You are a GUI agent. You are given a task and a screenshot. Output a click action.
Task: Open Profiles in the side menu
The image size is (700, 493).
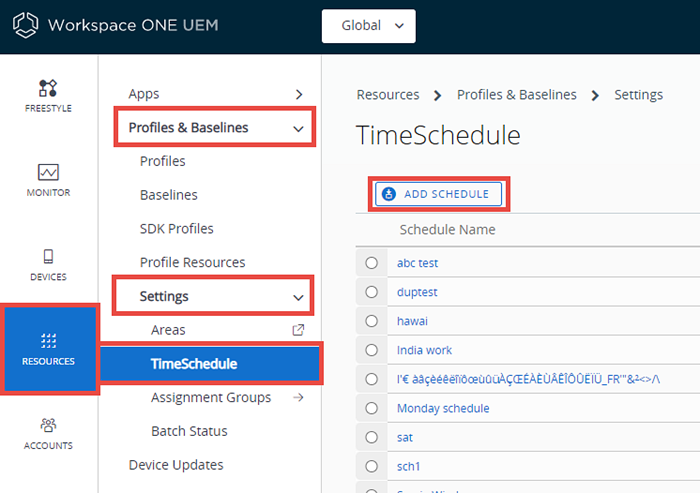pos(162,161)
